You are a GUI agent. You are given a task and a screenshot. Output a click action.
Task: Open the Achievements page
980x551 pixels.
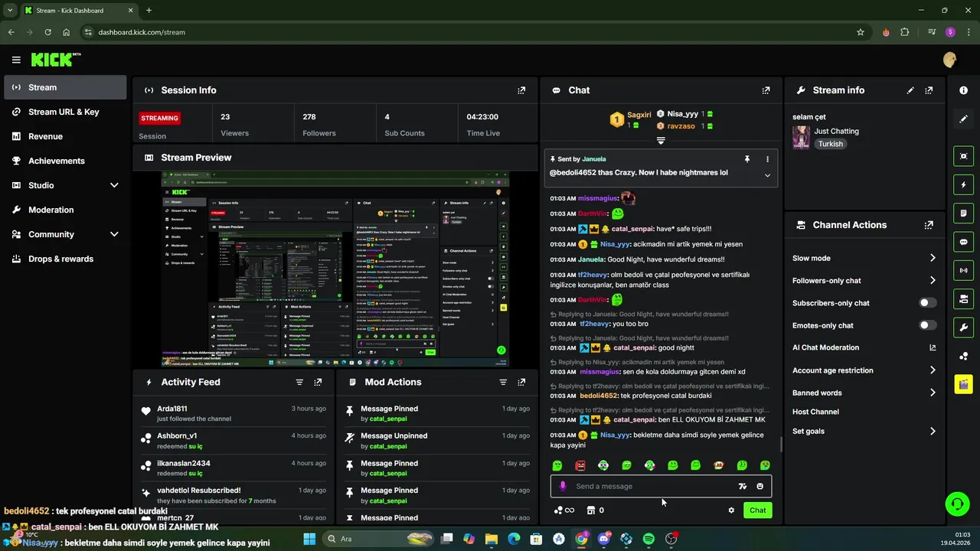tap(64, 161)
